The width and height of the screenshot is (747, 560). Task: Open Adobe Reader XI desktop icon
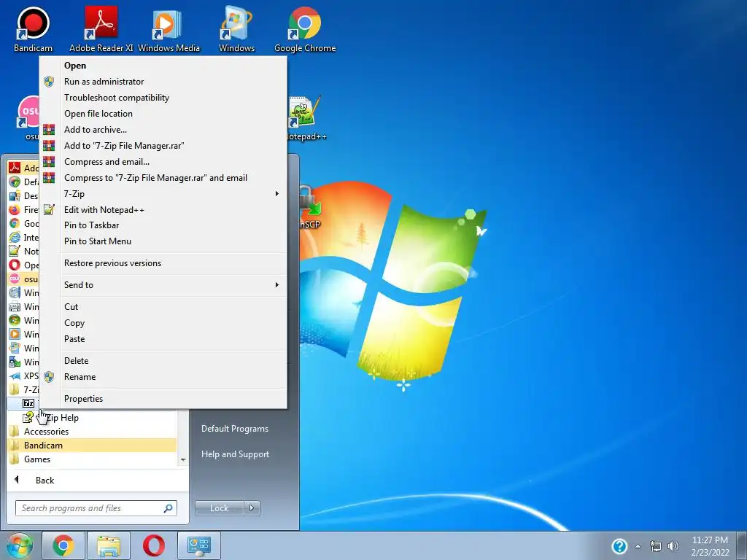(x=101, y=29)
